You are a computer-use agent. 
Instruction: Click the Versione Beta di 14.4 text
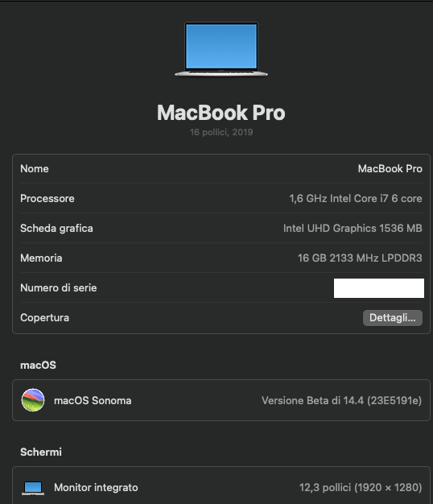tap(341, 400)
